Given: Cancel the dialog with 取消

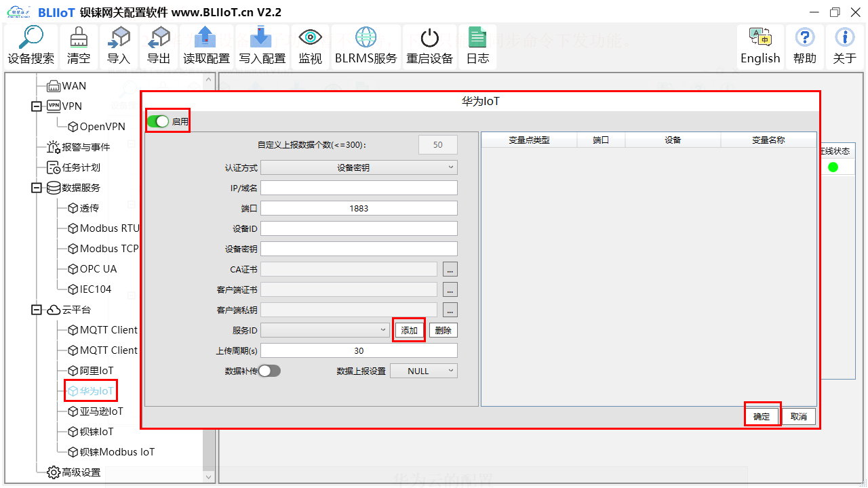Looking at the screenshot, I should point(799,416).
